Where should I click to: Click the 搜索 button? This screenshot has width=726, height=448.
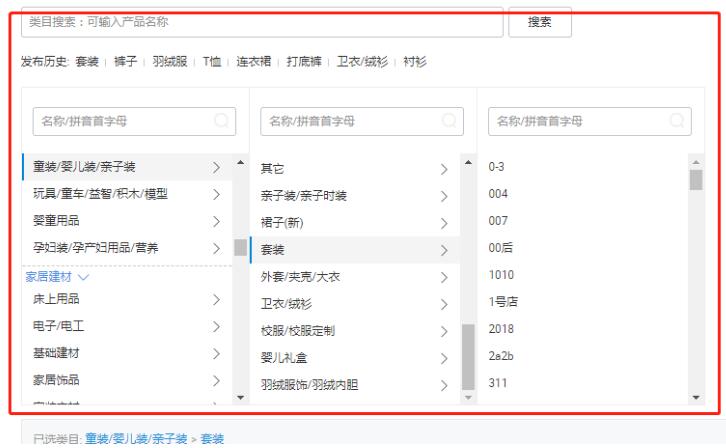click(540, 21)
